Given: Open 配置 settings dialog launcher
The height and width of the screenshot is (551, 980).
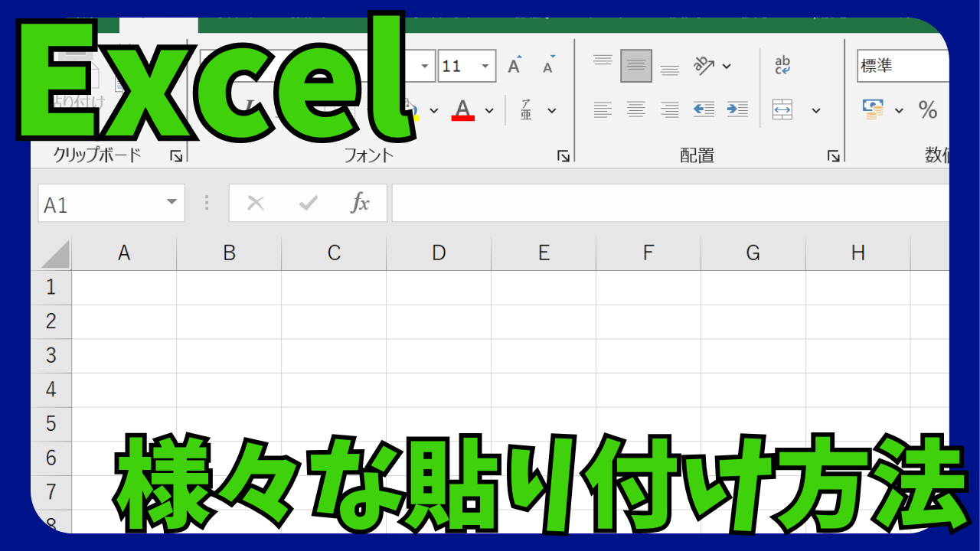Looking at the screenshot, I should (x=834, y=156).
